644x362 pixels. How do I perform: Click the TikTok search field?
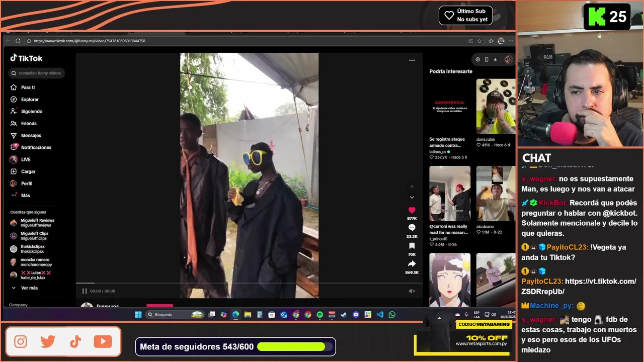coord(38,73)
